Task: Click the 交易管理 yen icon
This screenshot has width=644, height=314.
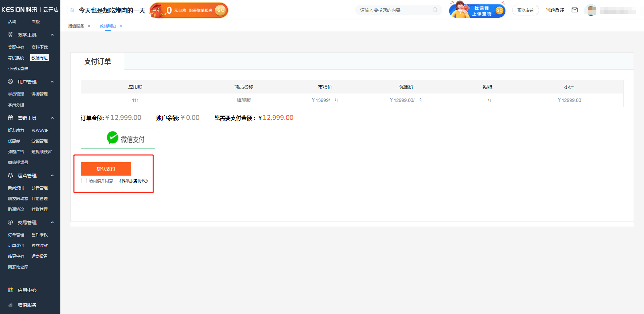Action: [x=10, y=222]
